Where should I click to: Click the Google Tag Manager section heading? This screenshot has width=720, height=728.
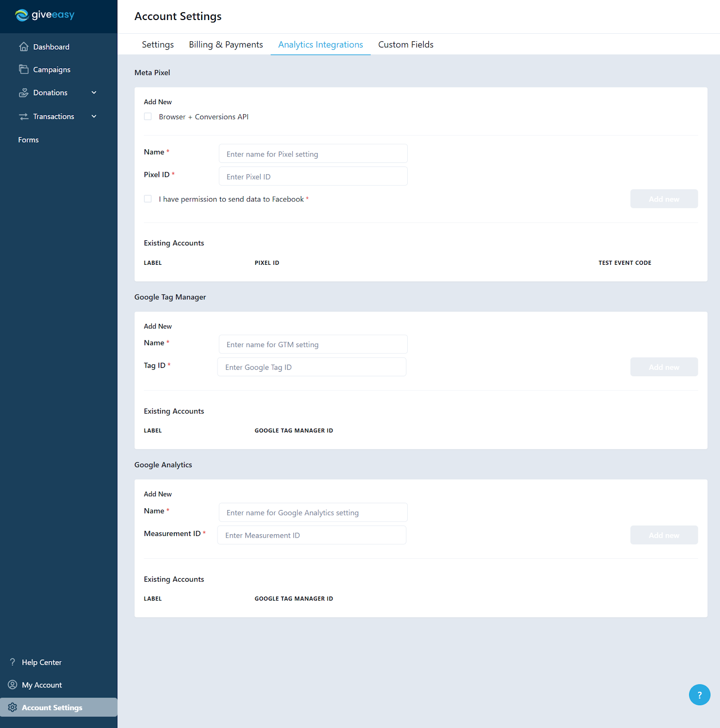click(170, 297)
